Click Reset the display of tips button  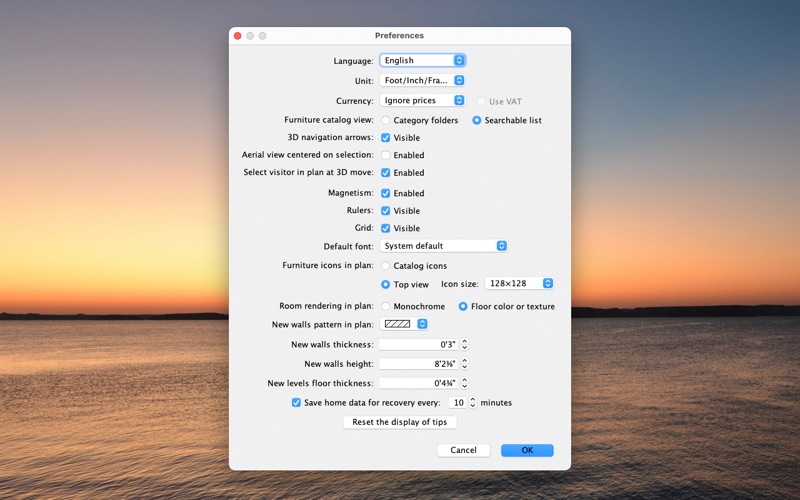[399, 422]
